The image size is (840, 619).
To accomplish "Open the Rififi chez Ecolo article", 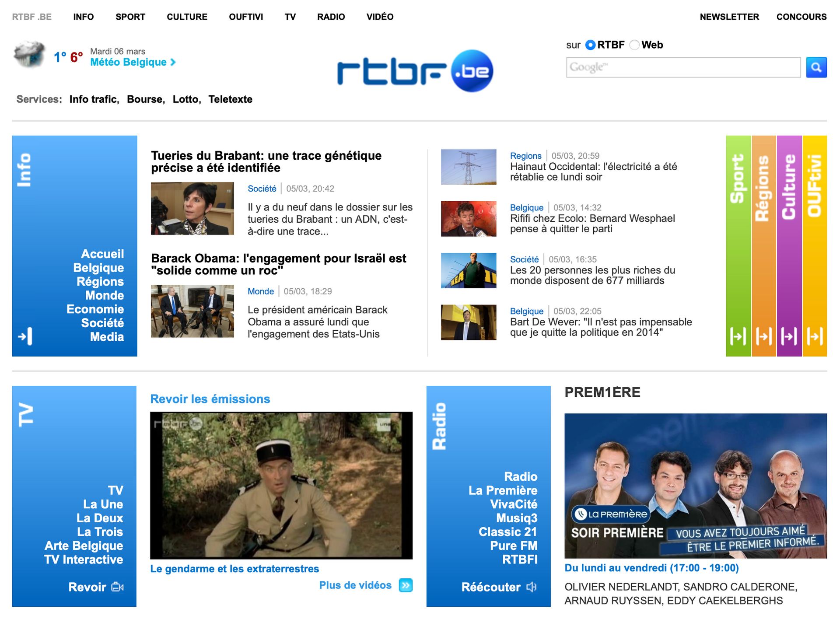I will click(x=592, y=224).
